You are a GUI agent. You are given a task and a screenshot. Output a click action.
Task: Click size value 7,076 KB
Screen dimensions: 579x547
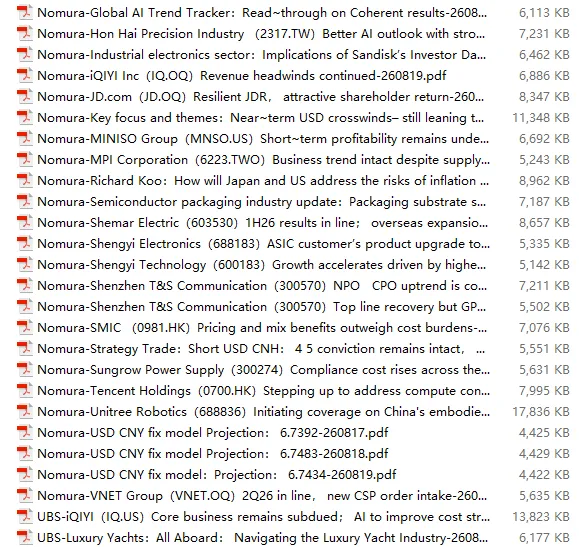point(544,328)
